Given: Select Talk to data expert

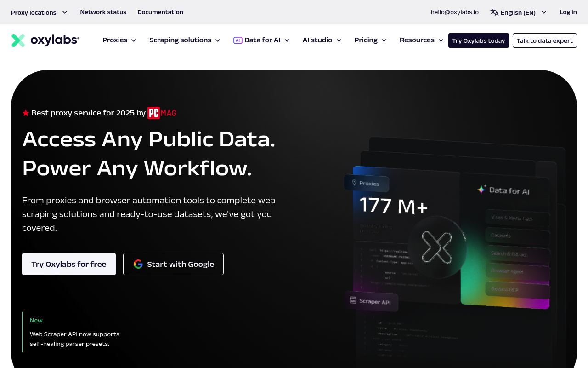Looking at the screenshot, I should point(544,40).
